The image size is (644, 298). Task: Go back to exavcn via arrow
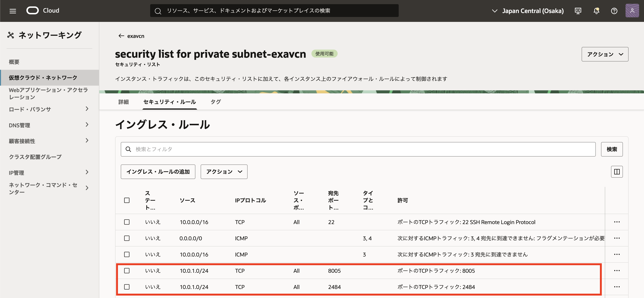[121, 36]
